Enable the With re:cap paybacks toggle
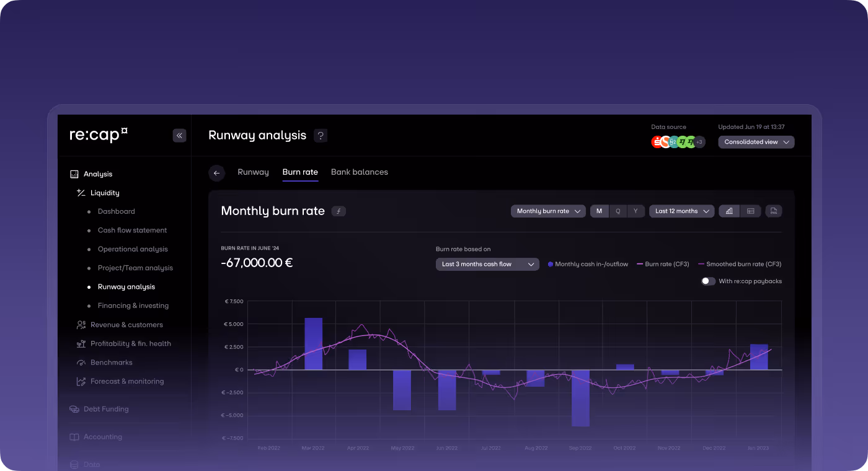868x471 pixels. click(x=707, y=281)
